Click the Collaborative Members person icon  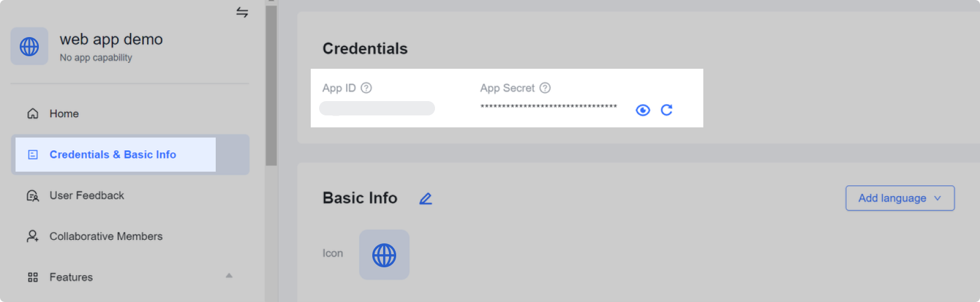33,236
